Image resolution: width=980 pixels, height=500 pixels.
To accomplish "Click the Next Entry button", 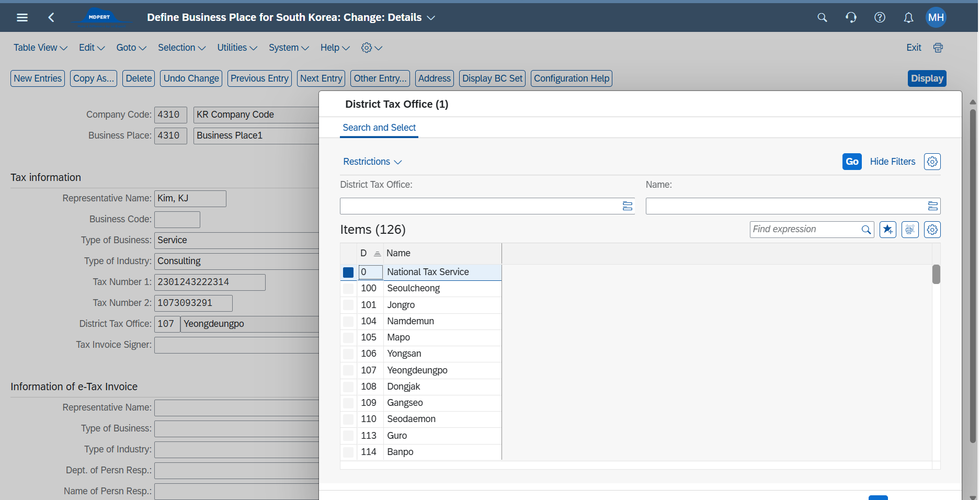I will [321, 78].
